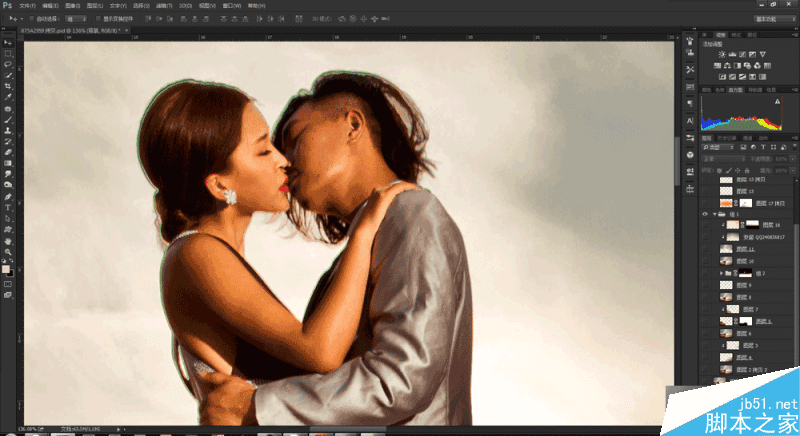800x436 pixels.
Task: Click the 图层 2 拷贝 2 layer thumbnail
Action: [726, 370]
